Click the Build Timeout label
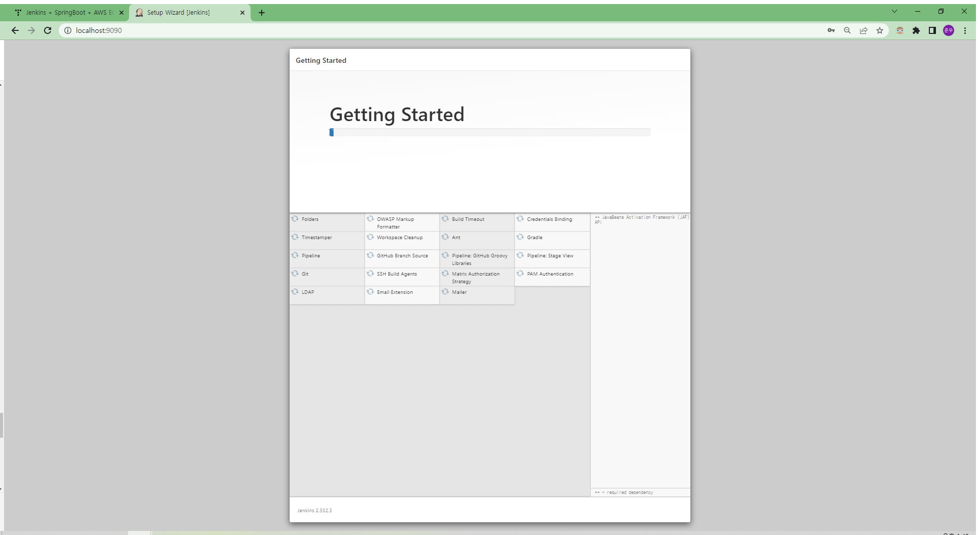Screen dimensions: 980x535 coord(468,219)
